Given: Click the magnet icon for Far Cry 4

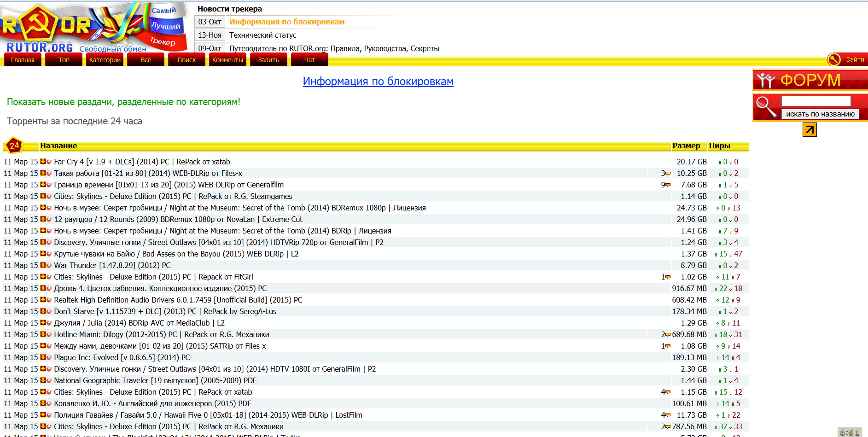Looking at the screenshot, I should tap(49, 161).
